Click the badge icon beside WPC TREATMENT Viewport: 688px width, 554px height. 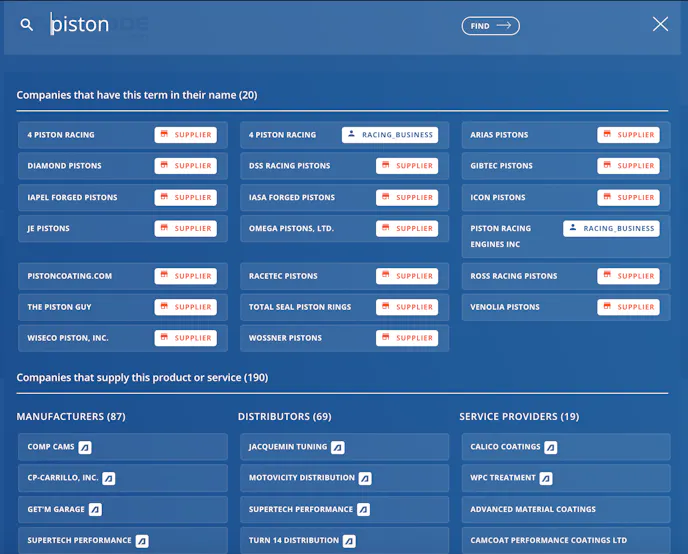coord(546,478)
